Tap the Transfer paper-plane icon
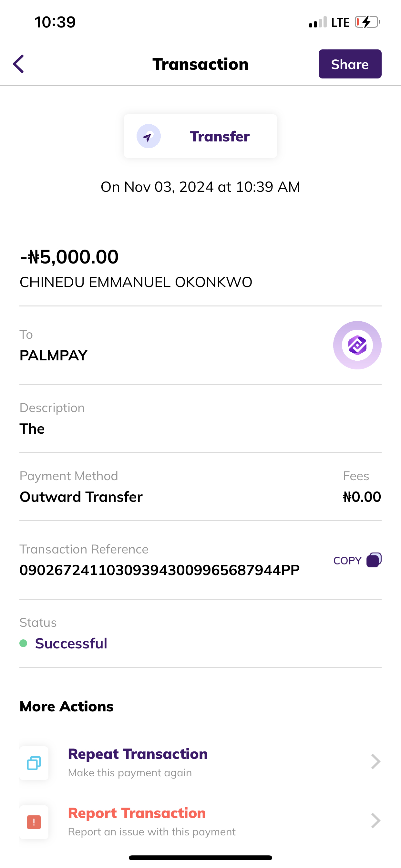Viewport: 401px width, 868px height. pos(148,137)
